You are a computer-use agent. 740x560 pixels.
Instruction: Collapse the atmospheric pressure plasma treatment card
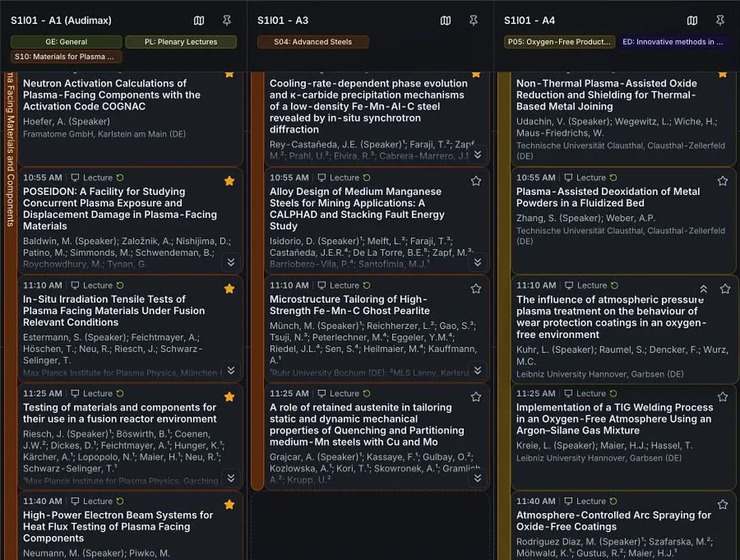[x=704, y=289]
